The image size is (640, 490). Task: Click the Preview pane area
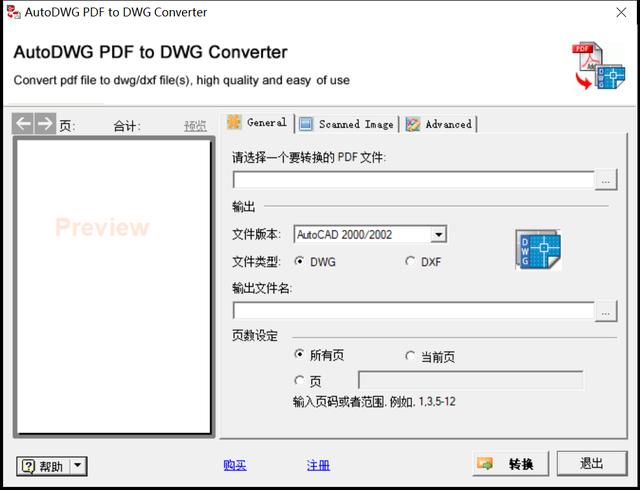pyautogui.click(x=114, y=287)
